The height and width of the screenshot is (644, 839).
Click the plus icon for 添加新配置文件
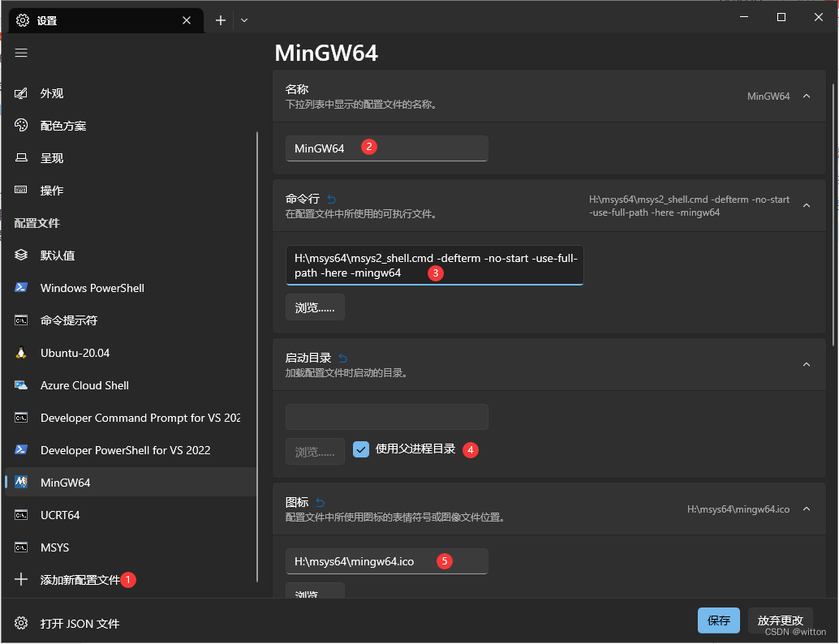point(21,580)
